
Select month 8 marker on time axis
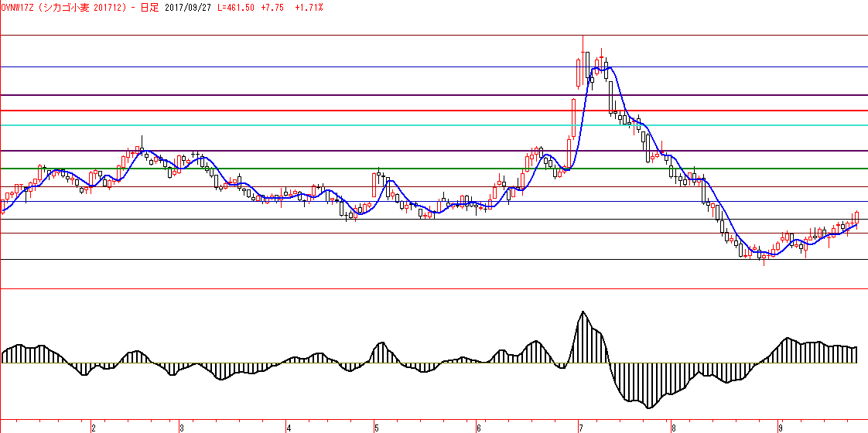click(x=672, y=428)
